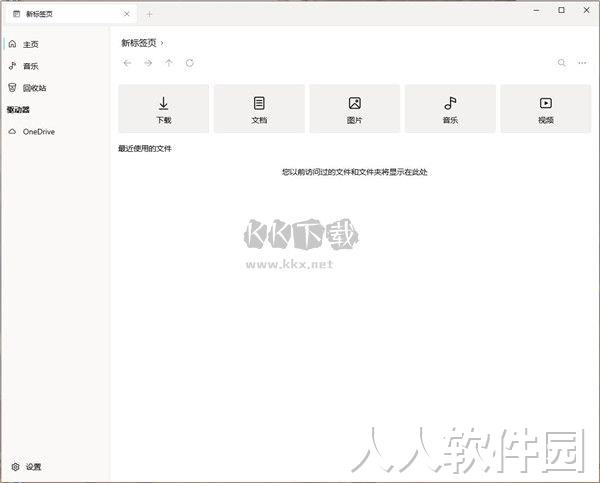Add a new tab with plus

150,15
